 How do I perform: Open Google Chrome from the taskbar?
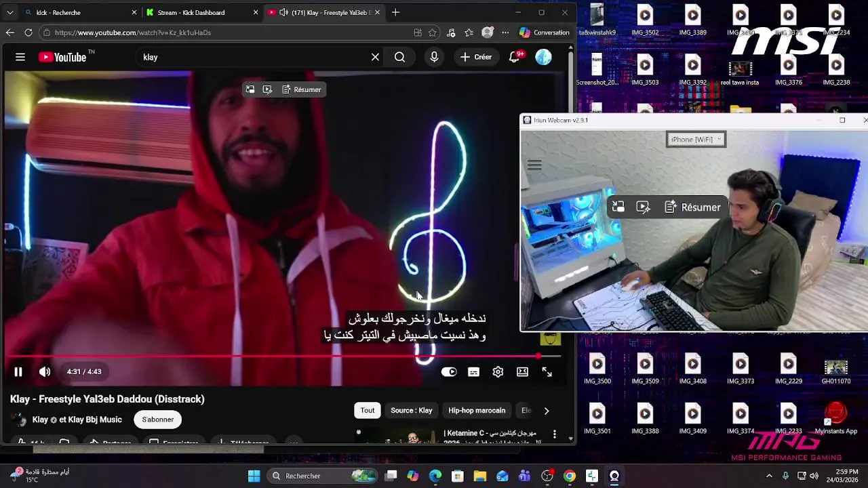570,476
